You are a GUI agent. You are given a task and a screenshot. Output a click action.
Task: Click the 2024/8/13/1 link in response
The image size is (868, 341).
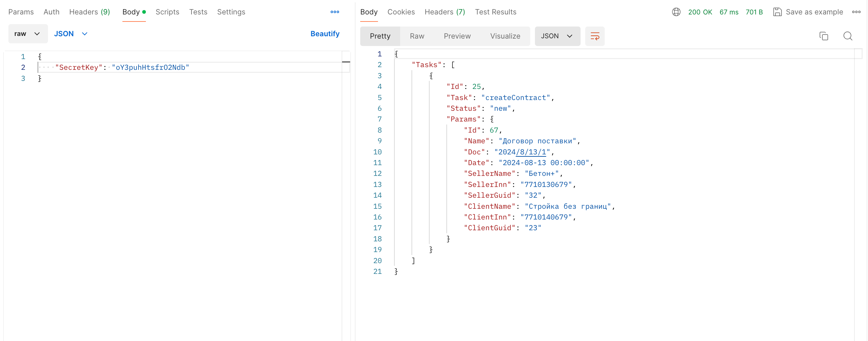click(530, 152)
